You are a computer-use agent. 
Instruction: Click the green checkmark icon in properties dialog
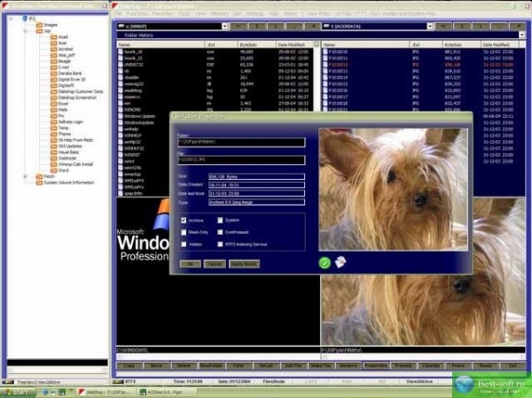[x=325, y=262]
